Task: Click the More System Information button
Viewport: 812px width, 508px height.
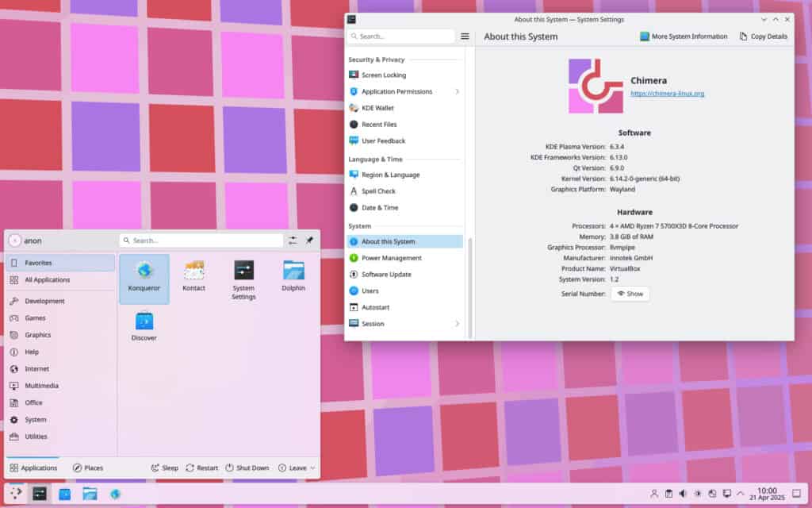Action: 684,37
